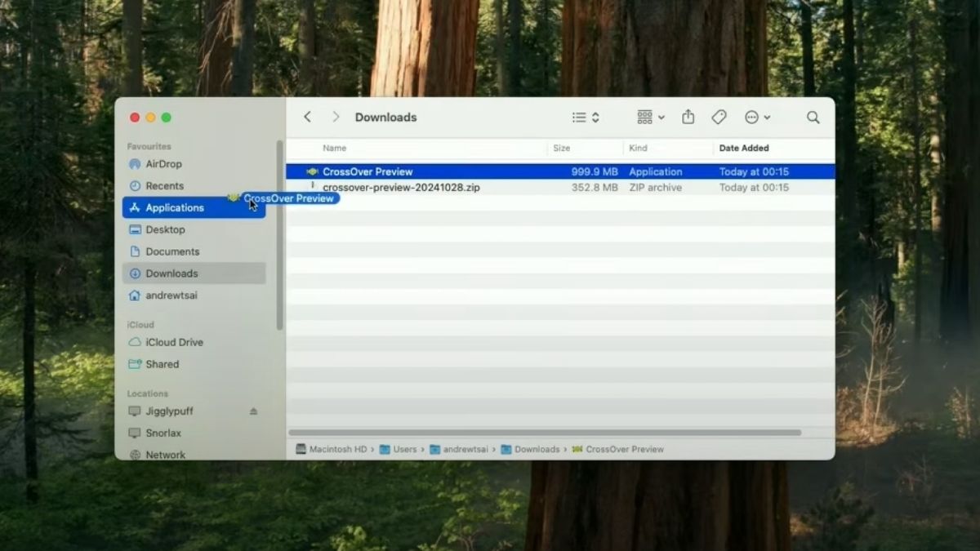Select Snorlax under Locations
Viewport: 980px width, 551px height.
(x=194, y=433)
